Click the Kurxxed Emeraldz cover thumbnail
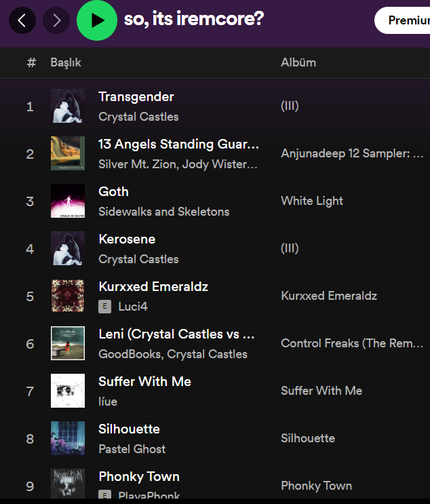Image resolution: width=430 pixels, height=504 pixels. (x=68, y=296)
